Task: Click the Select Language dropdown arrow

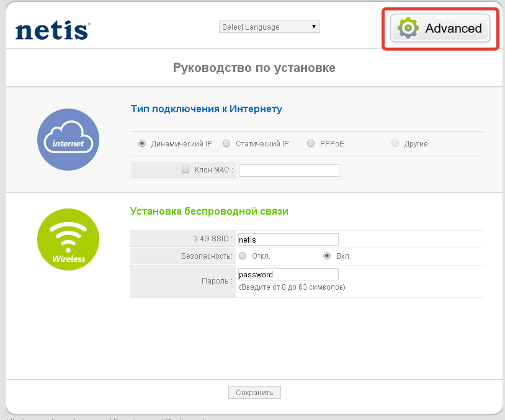Action: click(314, 27)
